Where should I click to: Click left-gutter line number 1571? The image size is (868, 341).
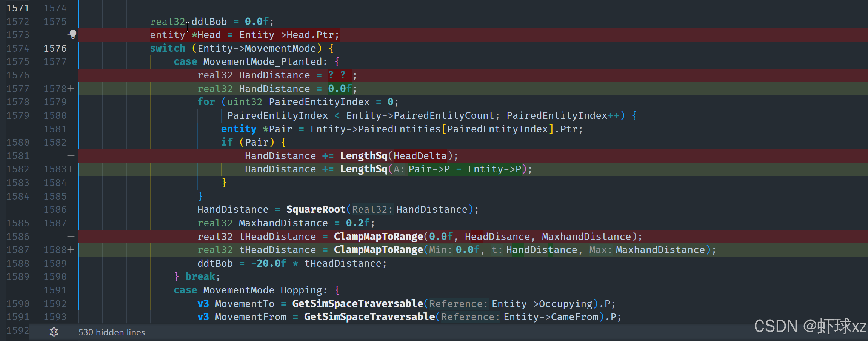(x=18, y=8)
